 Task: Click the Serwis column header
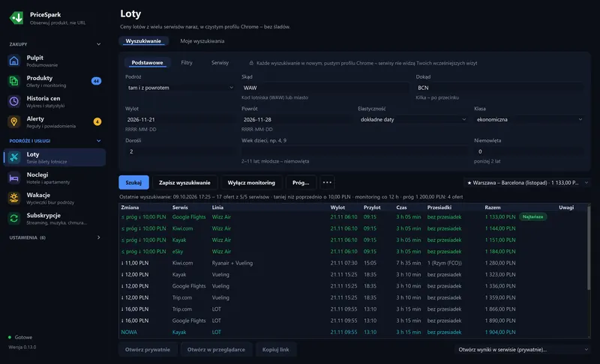tap(180, 207)
